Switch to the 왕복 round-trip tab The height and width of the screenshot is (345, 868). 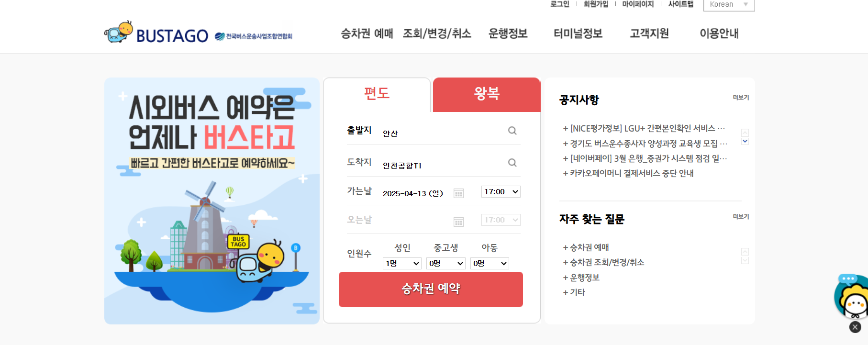coord(487,95)
